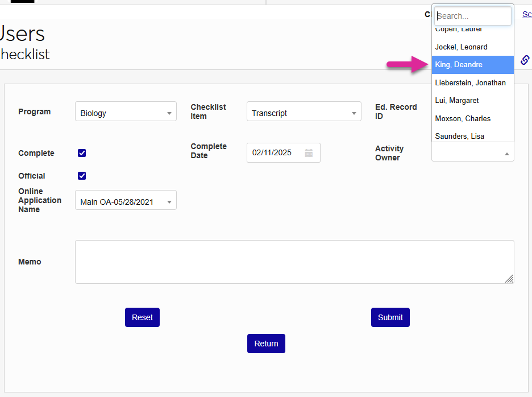The width and height of the screenshot is (532, 397).
Task: Open the calendar picker icon
Action: click(309, 152)
